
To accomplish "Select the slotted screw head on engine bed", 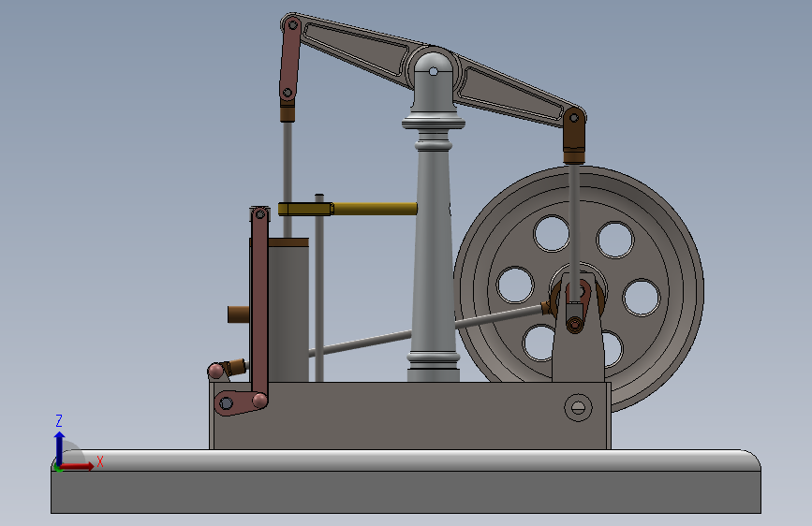I will (x=579, y=407).
